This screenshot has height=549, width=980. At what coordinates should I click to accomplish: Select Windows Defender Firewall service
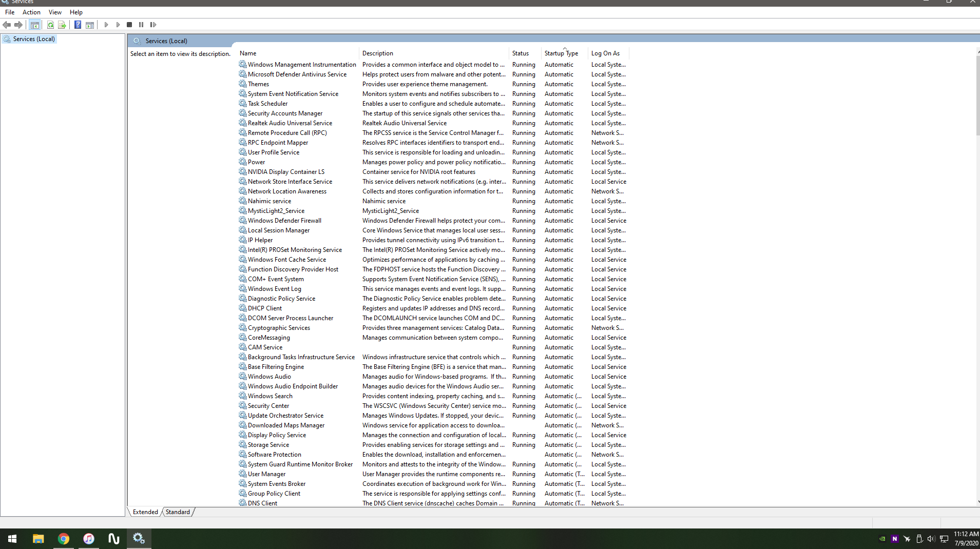point(284,221)
